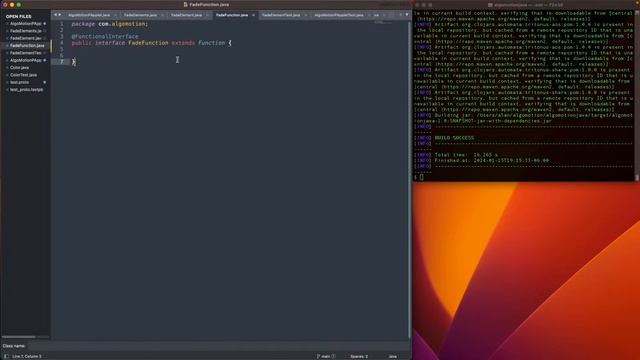640x360 pixels.
Task: Close the FadeElements.java tab
Action: (162, 15)
